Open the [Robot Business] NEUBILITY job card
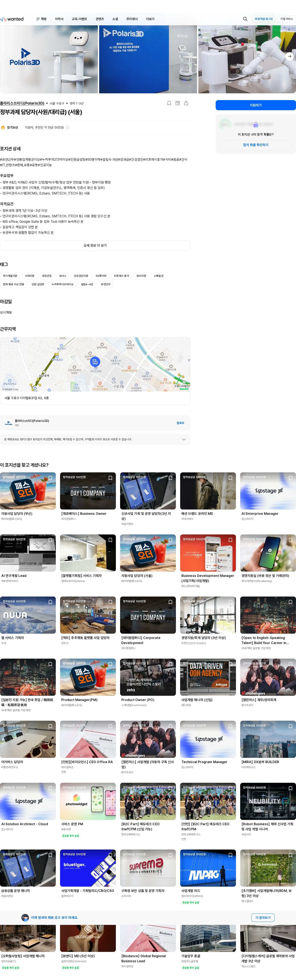Viewport: 296px width, 980px height. click(x=268, y=810)
